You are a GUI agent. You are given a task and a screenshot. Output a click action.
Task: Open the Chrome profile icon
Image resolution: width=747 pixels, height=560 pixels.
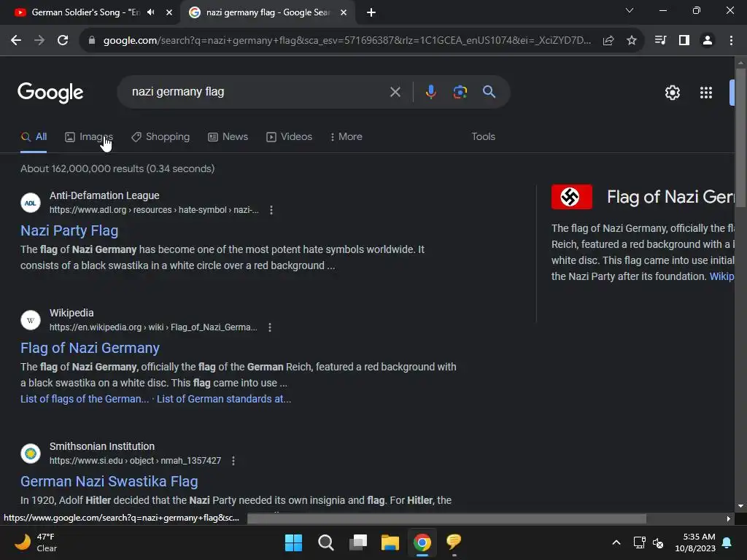[x=708, y=41]
